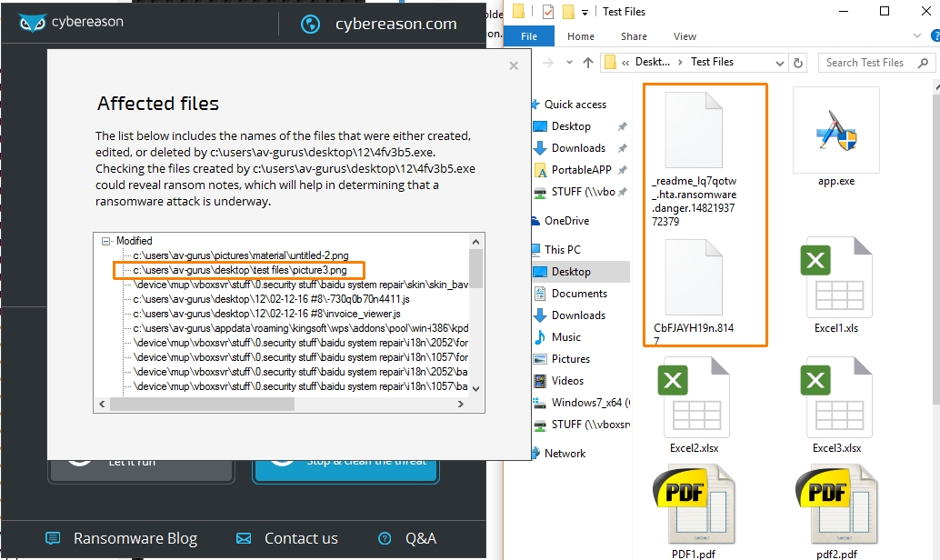Open the Customize Quick Access Toolbar dropdown
Screen dimensions: 940x560
tap(585, 12)
